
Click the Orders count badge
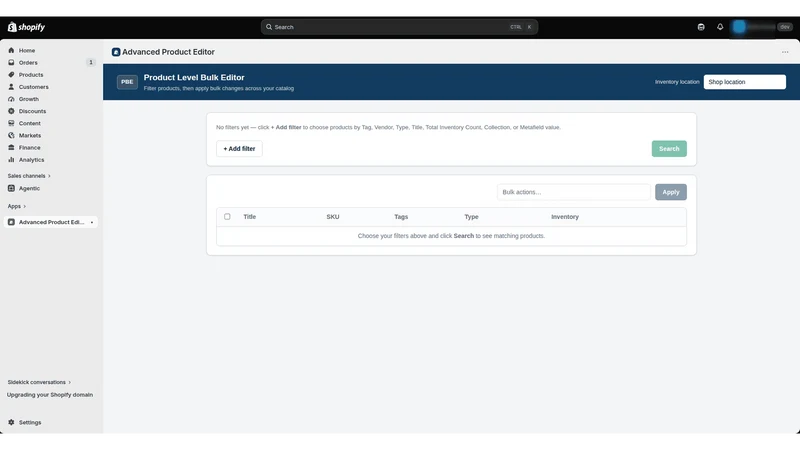pos(91,63)
